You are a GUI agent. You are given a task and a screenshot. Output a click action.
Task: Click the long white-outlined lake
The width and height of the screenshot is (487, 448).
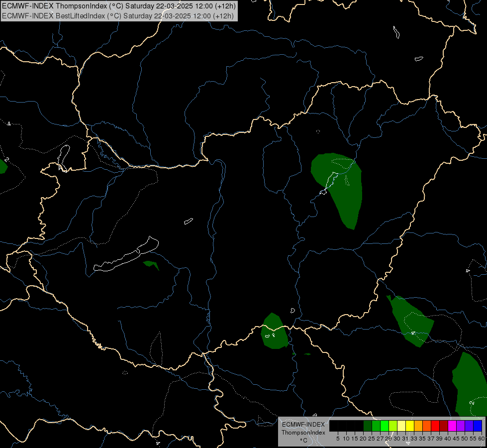[126, 254]
